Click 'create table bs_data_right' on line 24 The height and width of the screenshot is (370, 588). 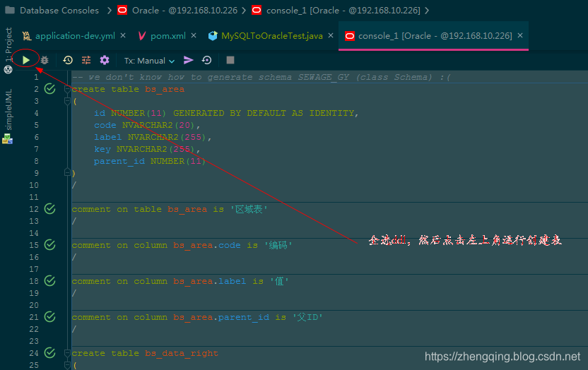145,353
